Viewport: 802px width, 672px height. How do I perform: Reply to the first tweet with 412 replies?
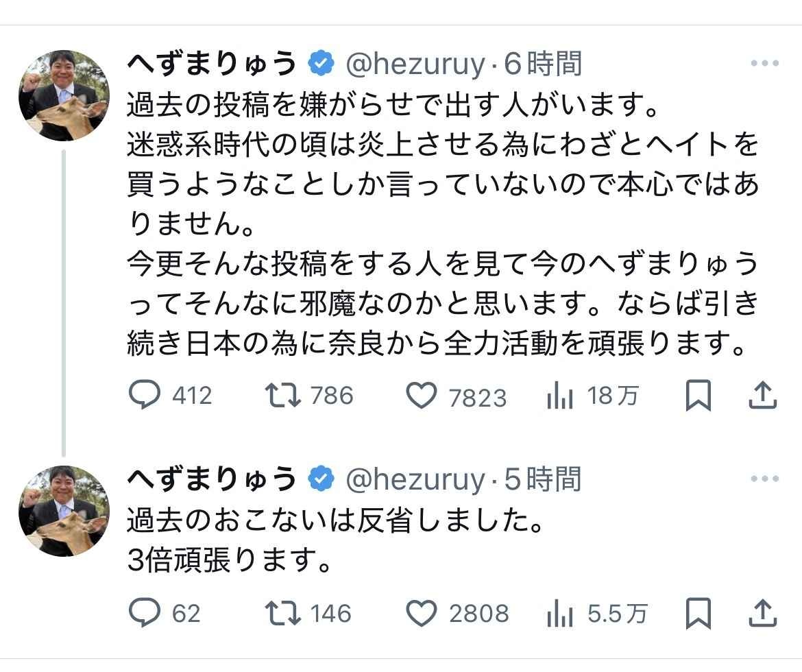145,396
